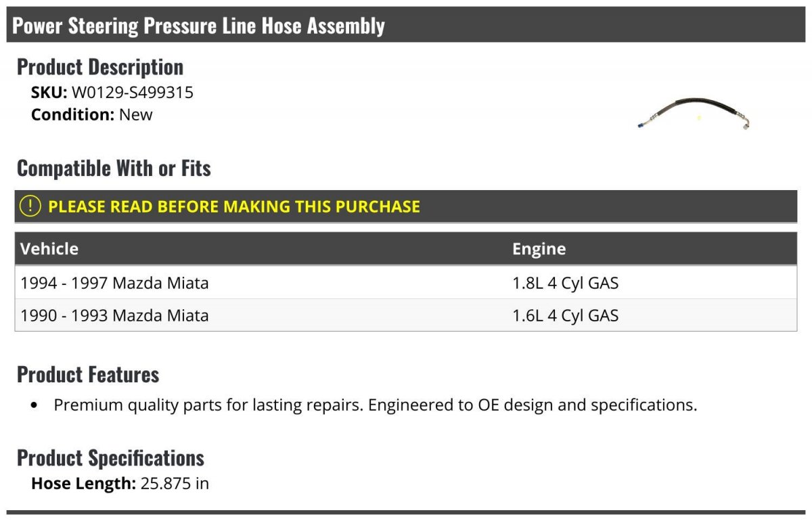812x521 pixels.
Task: Click the Premium quality parts feature text
Action: coord(375,405)
